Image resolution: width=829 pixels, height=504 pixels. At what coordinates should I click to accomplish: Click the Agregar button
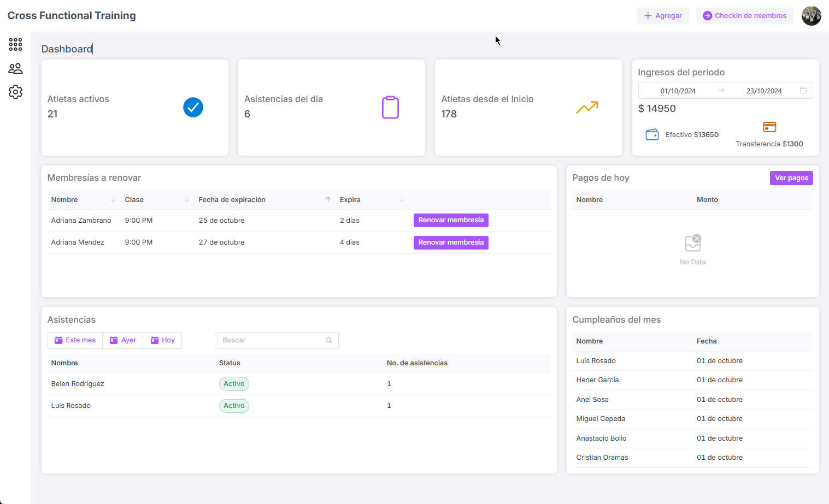click(x=662, y=15)
